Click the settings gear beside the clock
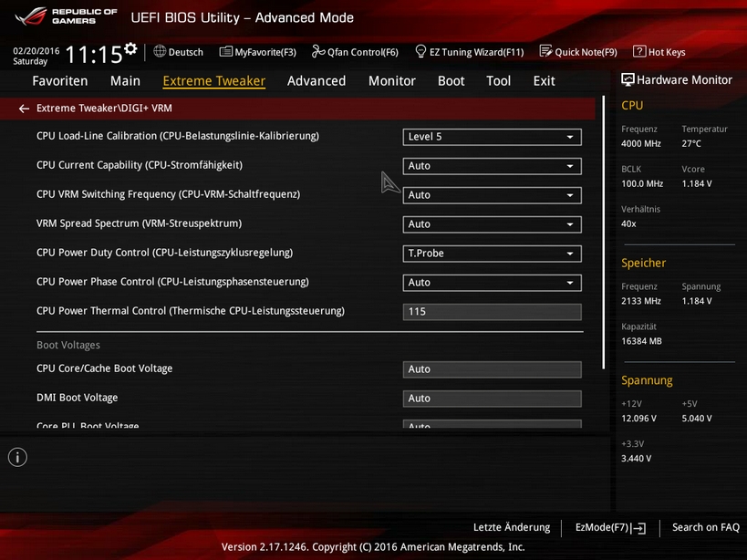 (x=130, y=48)
